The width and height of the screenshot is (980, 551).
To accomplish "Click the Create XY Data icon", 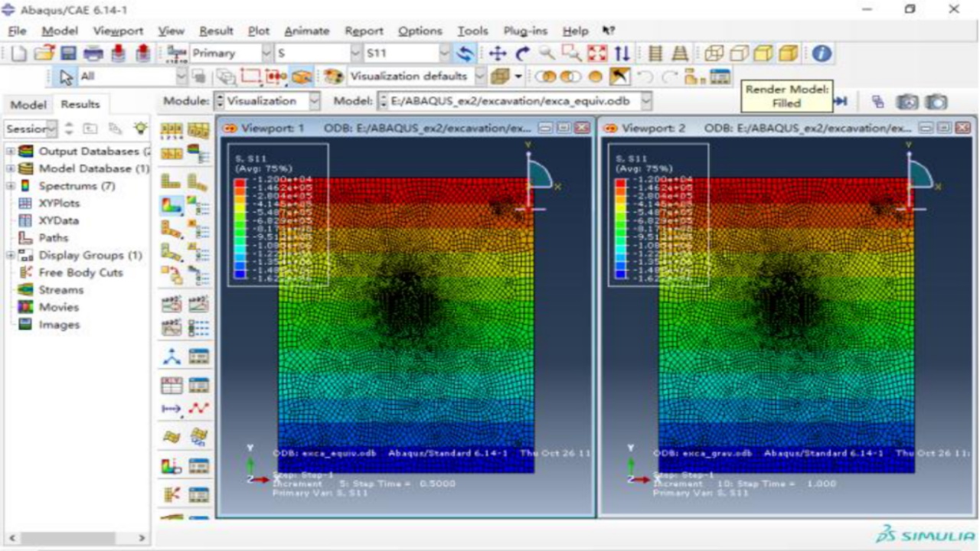I will click(x=173, y=386).
